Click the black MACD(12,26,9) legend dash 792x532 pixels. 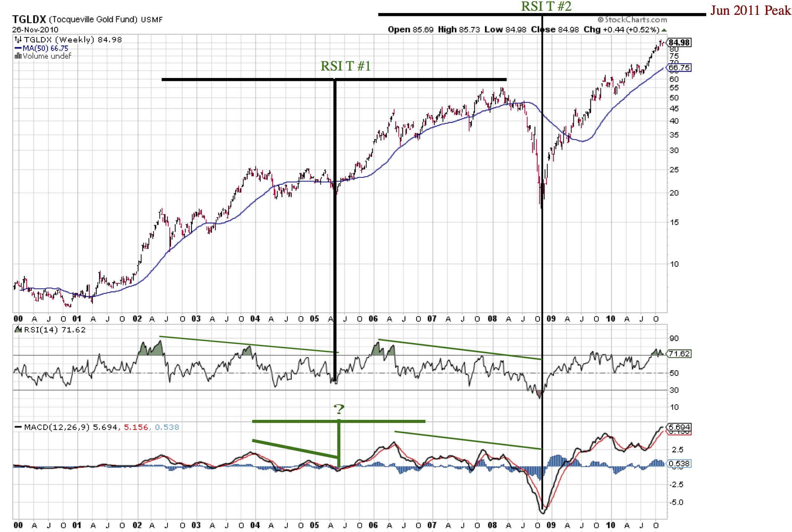point(18,427)
